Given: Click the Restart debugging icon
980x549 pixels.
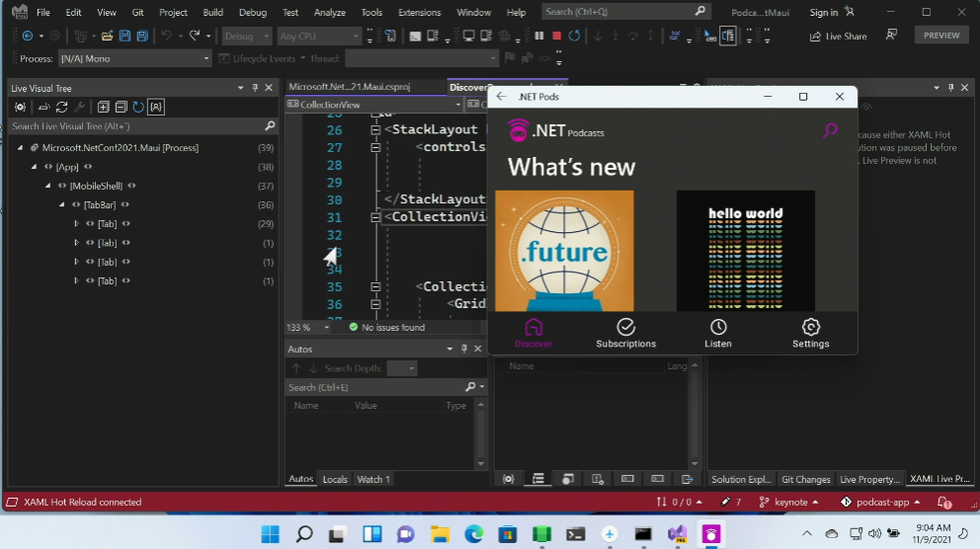Looking at the screenshot, I should (x=576, y=36).
